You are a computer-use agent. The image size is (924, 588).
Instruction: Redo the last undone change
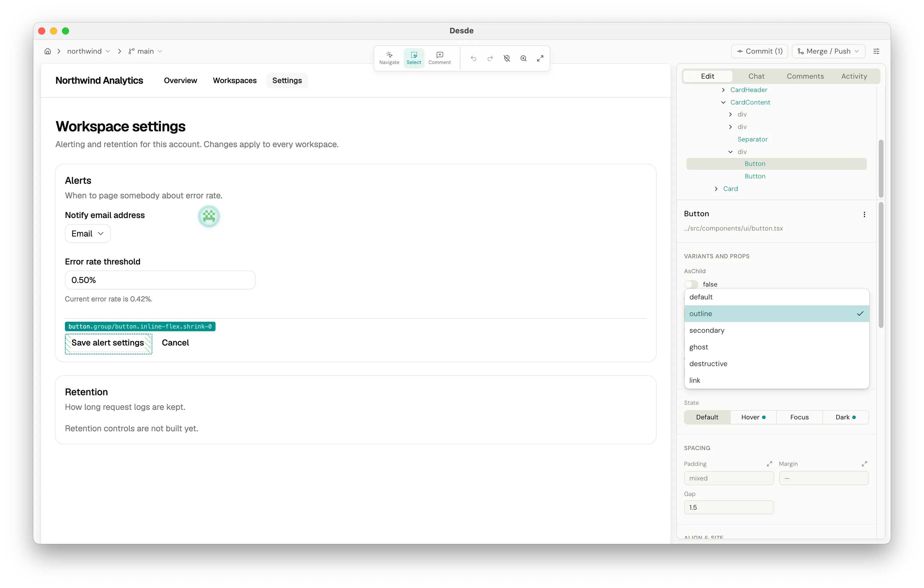(490, 58)
